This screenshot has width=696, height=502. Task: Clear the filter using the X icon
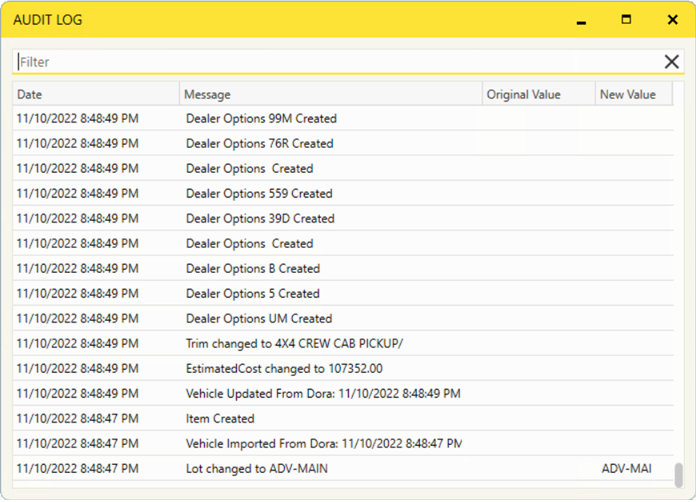click(671, 62)
